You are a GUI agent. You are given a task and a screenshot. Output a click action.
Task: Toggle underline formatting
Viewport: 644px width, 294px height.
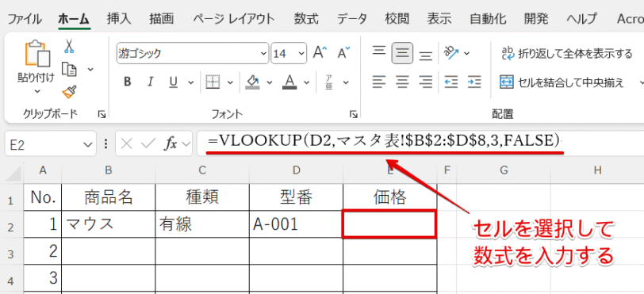174,82
